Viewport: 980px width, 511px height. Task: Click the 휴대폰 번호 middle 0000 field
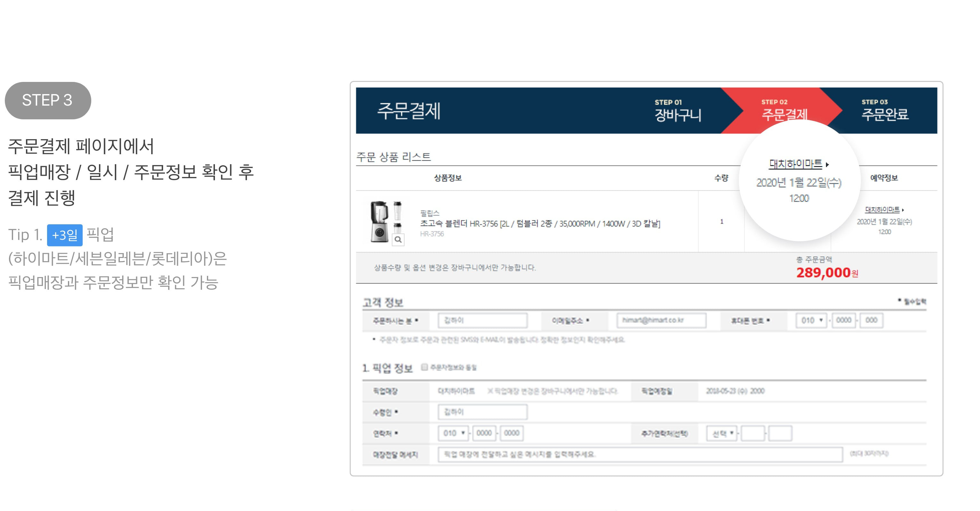pos(844,321)
